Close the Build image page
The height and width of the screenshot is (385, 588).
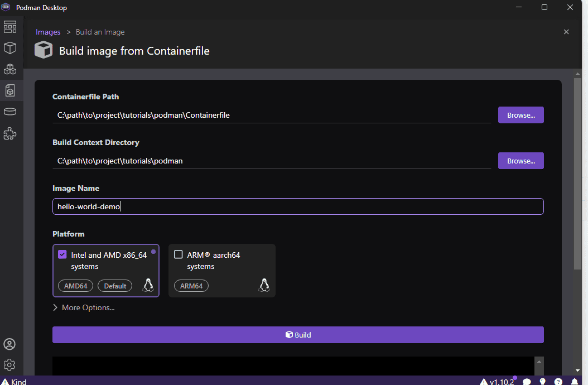tap(566, 32)
